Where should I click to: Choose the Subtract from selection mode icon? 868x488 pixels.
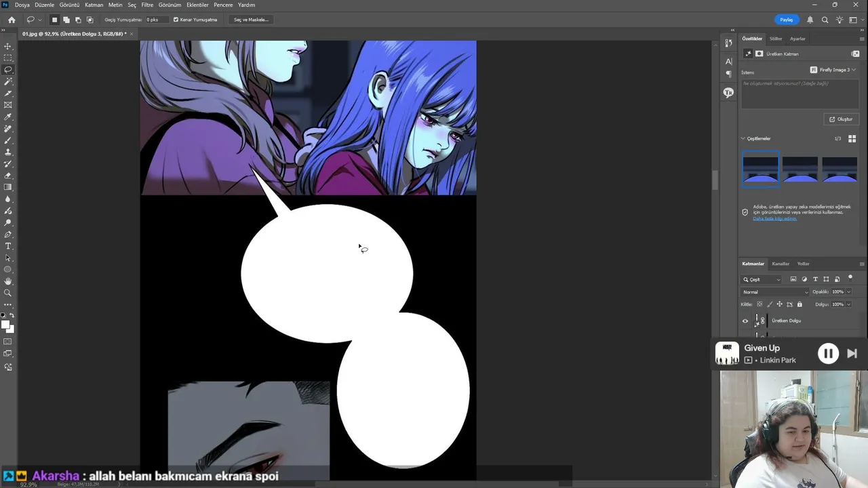coord(78,20)
